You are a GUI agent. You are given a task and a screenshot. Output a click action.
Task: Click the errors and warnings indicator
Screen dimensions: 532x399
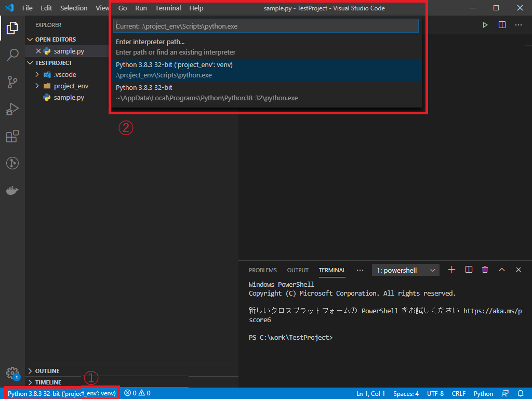coord(137,393)
